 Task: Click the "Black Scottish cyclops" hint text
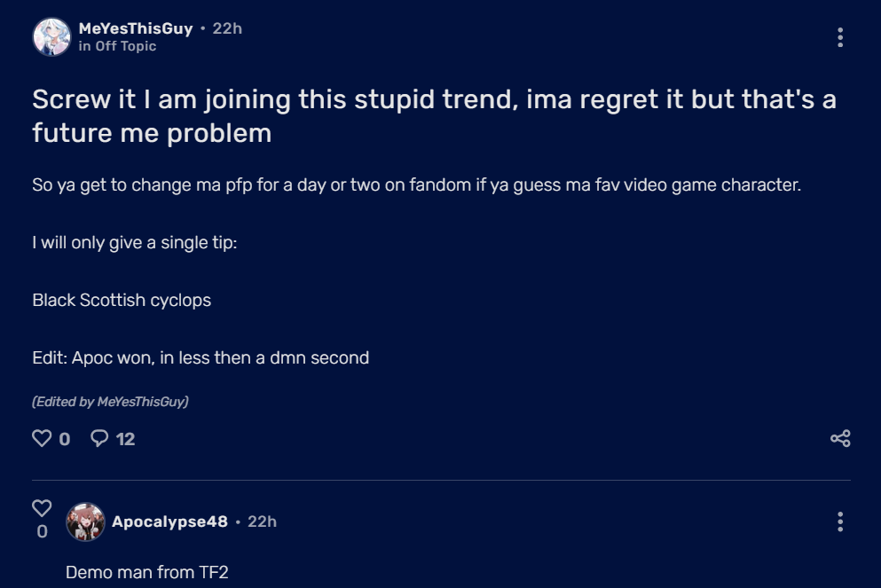click(x=122, y=300)
